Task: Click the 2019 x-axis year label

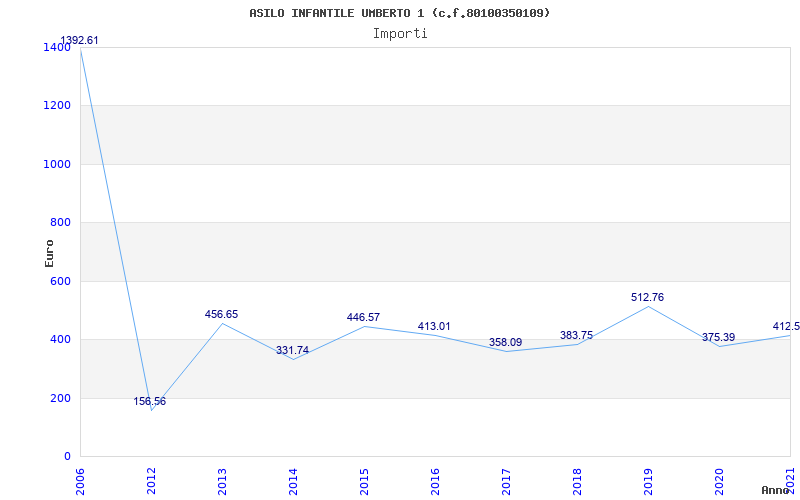Action: click(648, 481)
